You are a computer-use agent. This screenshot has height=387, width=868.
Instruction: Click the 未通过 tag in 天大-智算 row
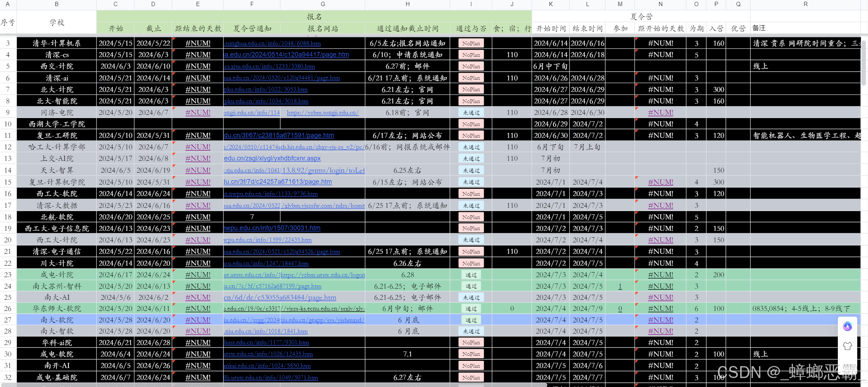point(471,171)
